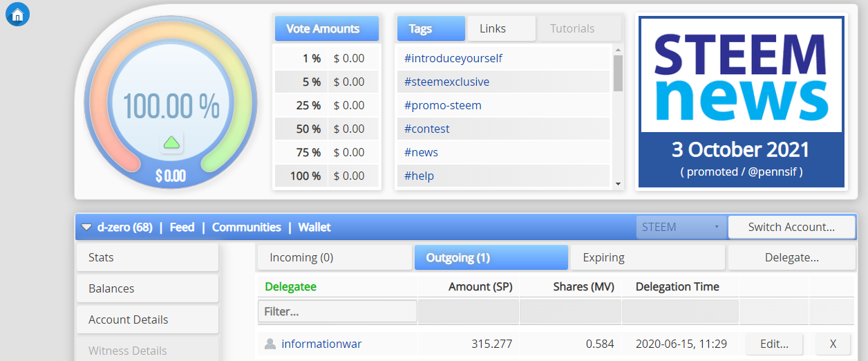
Task: Select the #contest tag
Action: tap(427, 129)
